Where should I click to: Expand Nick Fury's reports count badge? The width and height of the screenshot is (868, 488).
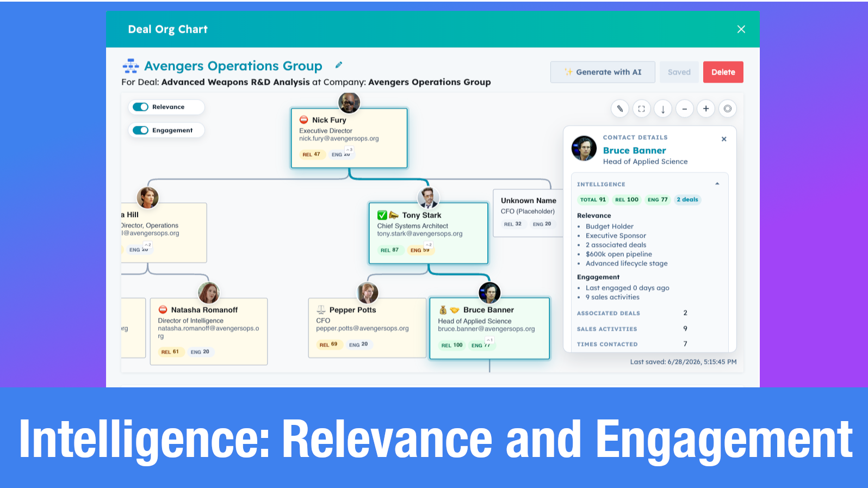pyautogui.click(x=349, y=150)
